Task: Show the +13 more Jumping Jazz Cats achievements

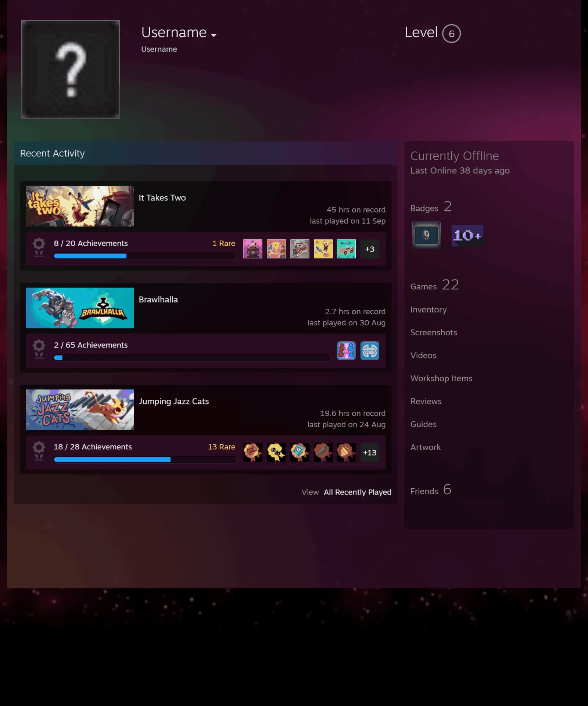Action: pyautogui.click(x=370, y=453)
